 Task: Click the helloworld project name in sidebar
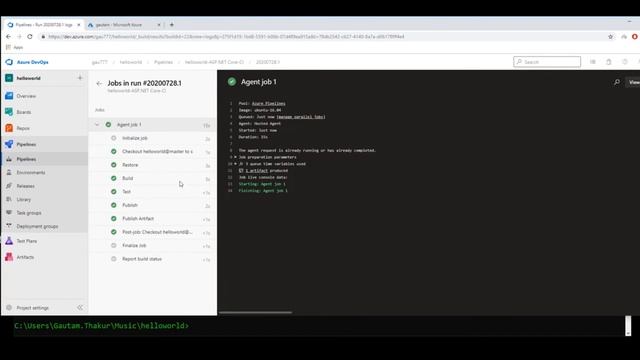pyautogui.click(x=28, y=78)
